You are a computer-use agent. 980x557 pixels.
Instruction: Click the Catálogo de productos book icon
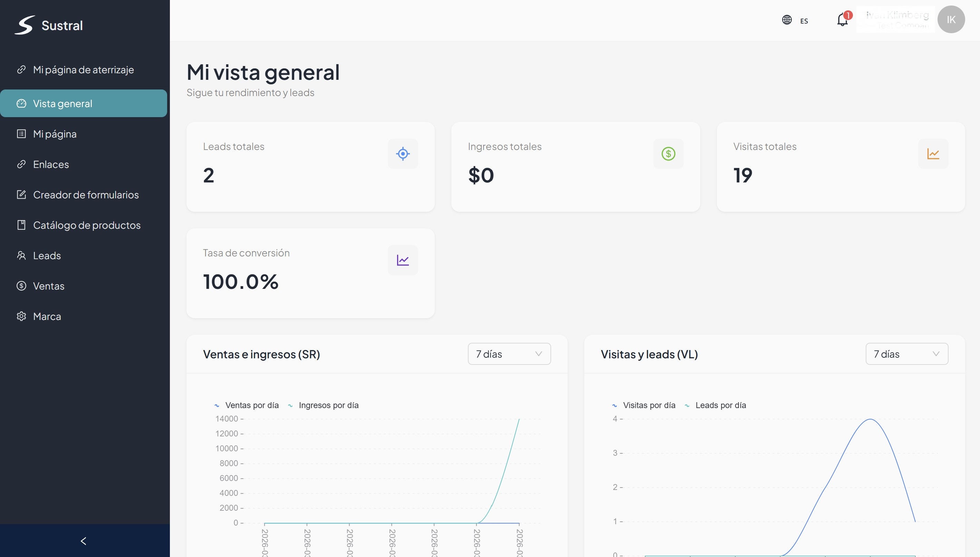tap(21, 225)
